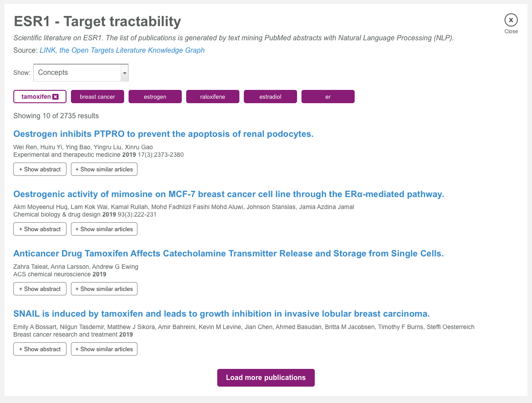
Task: Select the breast cancer concept chip
Action: click(98, 97)
